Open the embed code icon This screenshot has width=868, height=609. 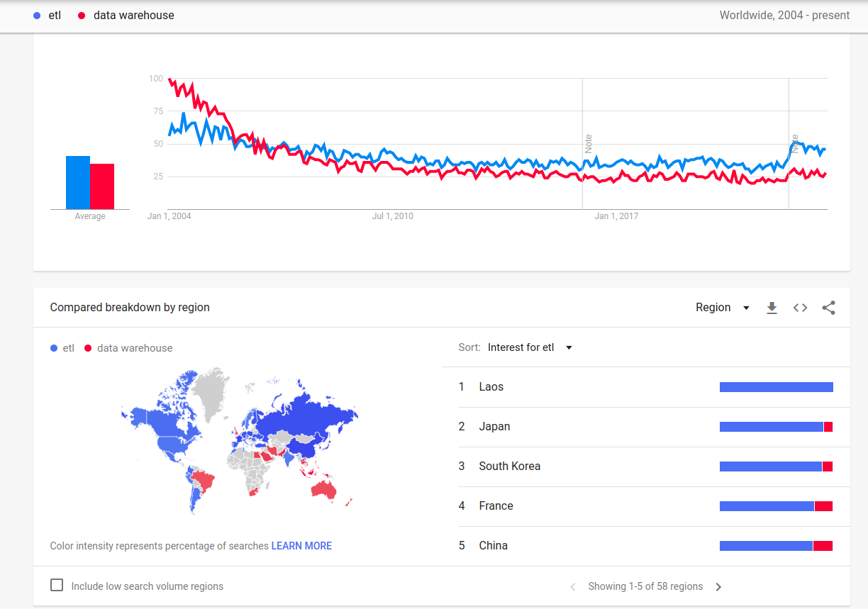(800, 308)
